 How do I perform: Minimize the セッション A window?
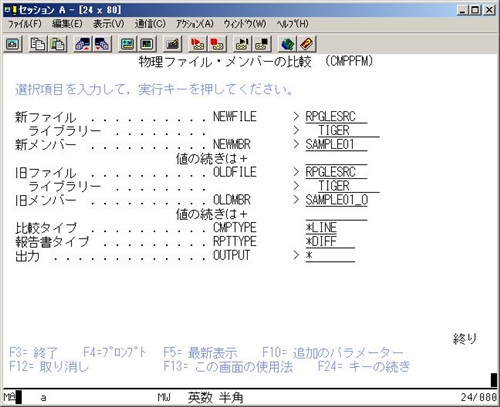462,10
